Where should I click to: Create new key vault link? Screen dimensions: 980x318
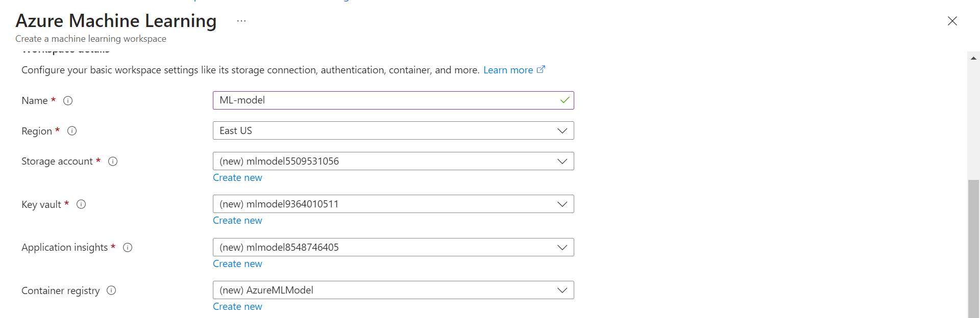pos(237,220)
